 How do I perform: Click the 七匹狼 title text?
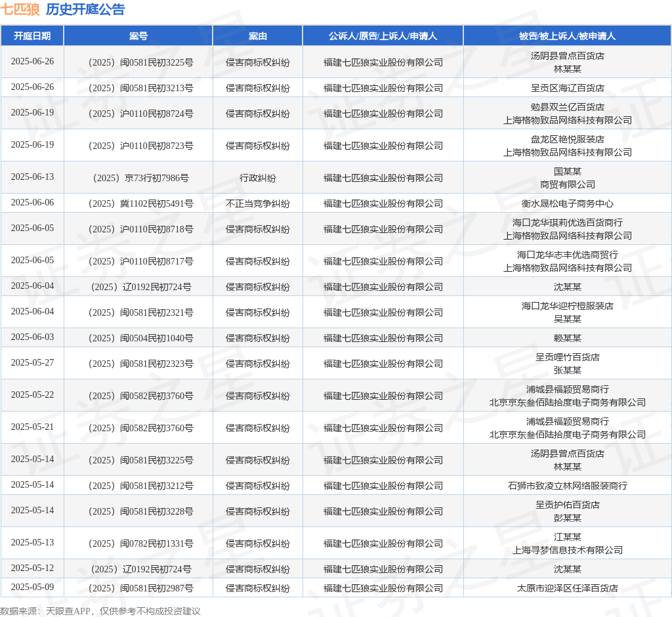(20, 9)
